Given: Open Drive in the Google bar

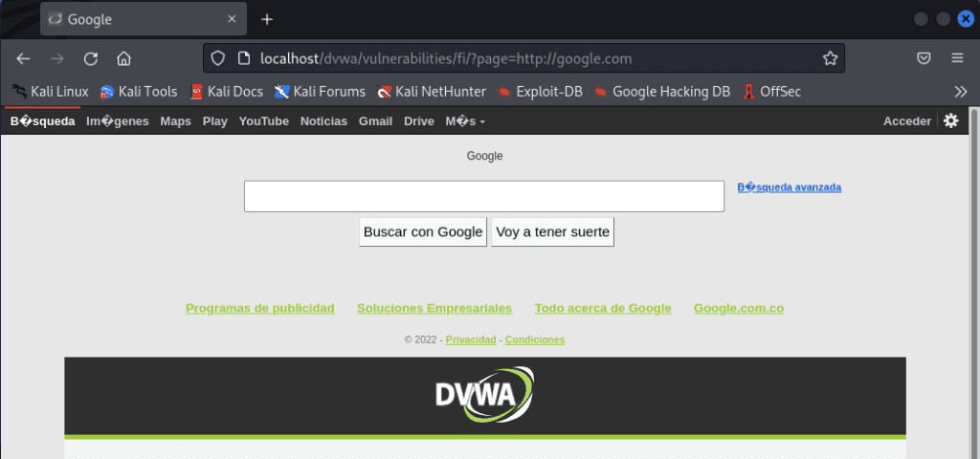Looking at the screenshot, I should point(419,121).
